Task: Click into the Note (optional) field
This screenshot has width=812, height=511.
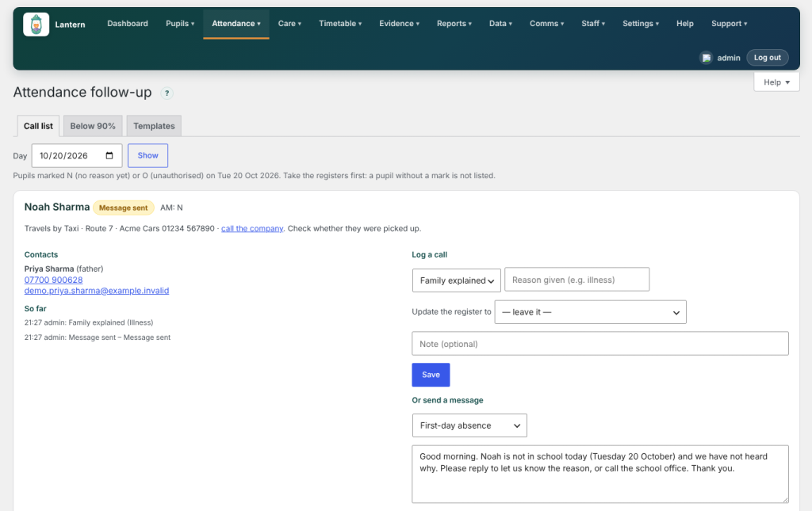Action: click(600, 344)
